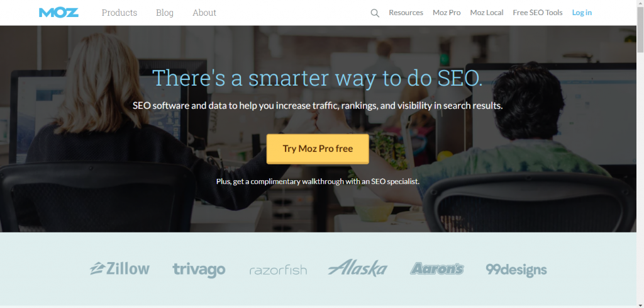Image resolution: width=644 pixels, height=308 pixels.
Task: Go to Moz Local link
Action: point(487,13)
